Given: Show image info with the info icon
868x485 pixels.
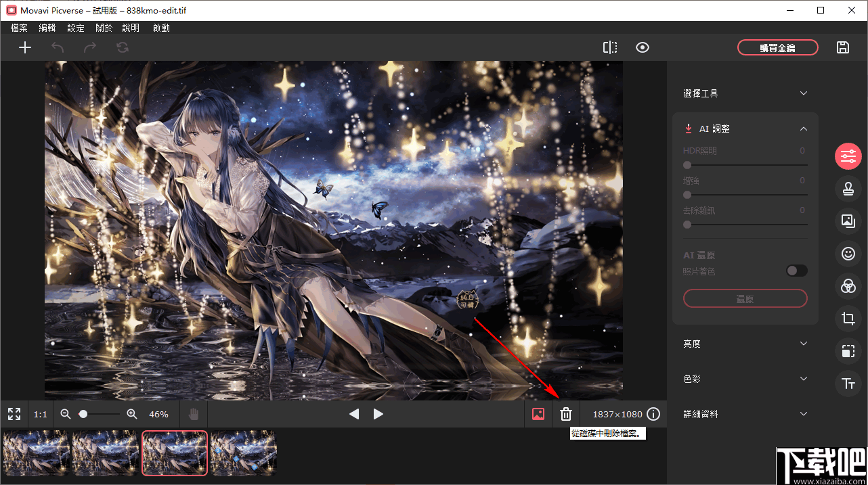Looking at the screenshot, I should (x=653, y=414).
